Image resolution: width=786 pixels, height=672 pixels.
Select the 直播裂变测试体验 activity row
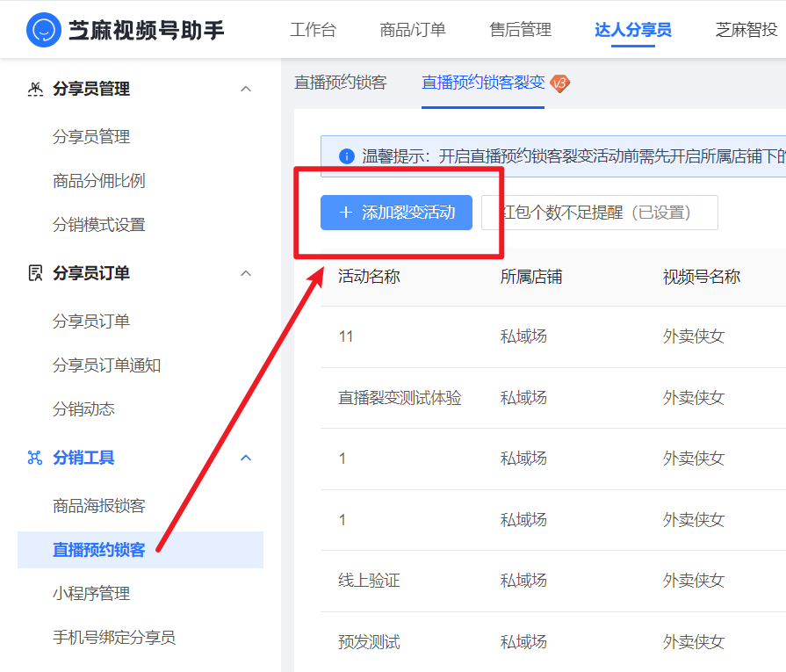400,398
